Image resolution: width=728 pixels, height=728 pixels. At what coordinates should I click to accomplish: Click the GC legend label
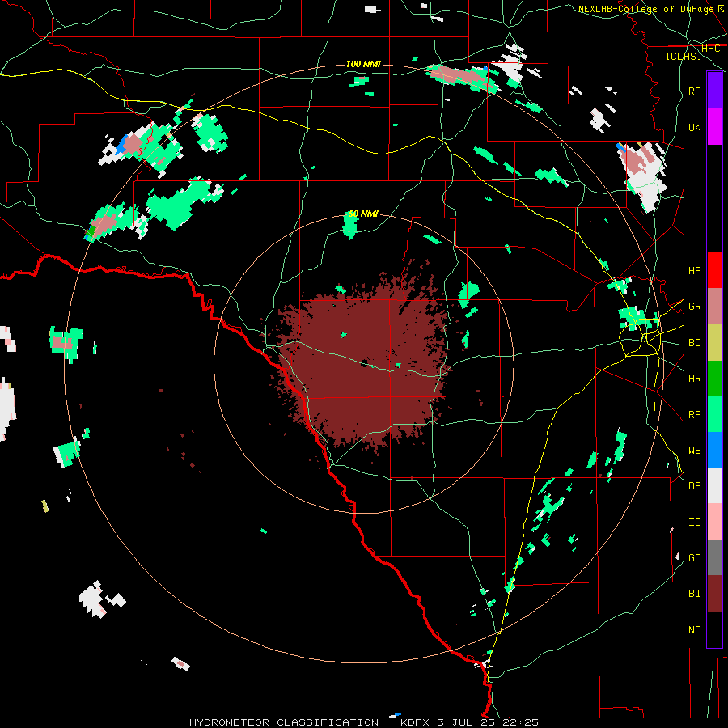click(694, 558)
